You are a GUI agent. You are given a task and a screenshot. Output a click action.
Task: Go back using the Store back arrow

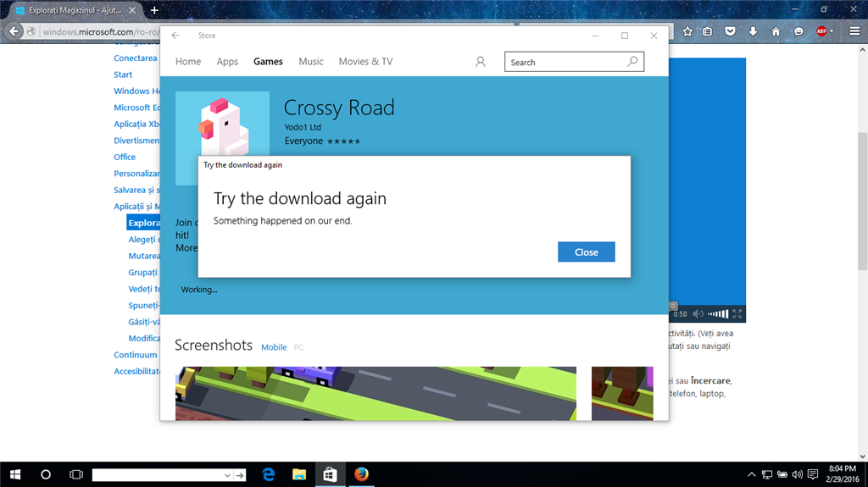(175, 36)
